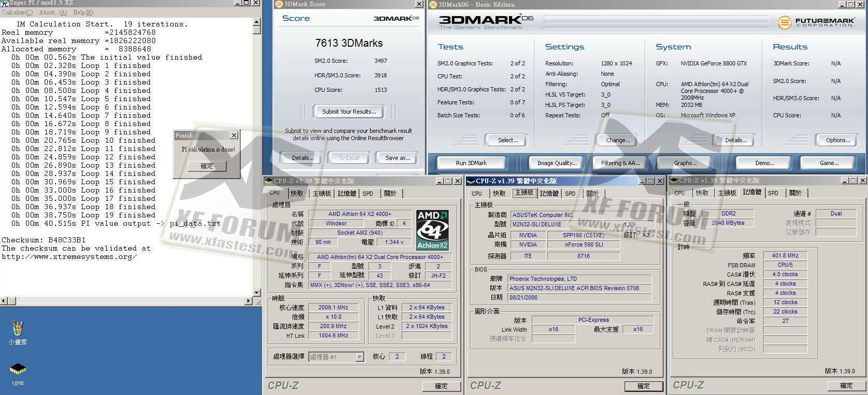Screen dimensions: 868x395
Task: Click Change button under Settings
Action: pos(618,140)
